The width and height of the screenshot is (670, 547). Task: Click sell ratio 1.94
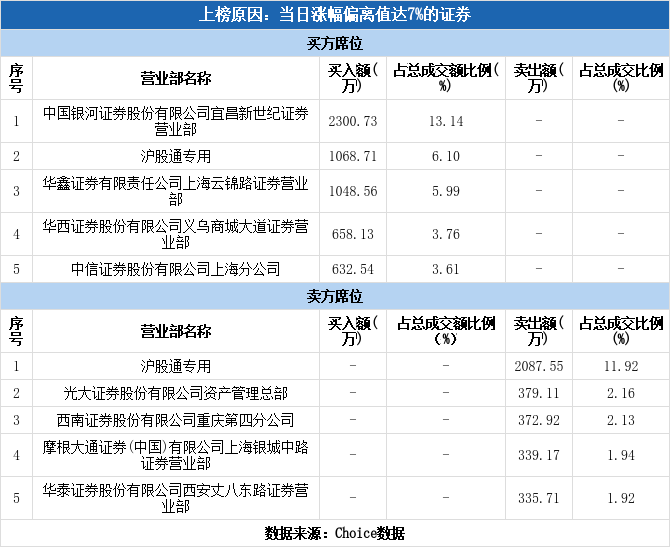coord(621,455)
